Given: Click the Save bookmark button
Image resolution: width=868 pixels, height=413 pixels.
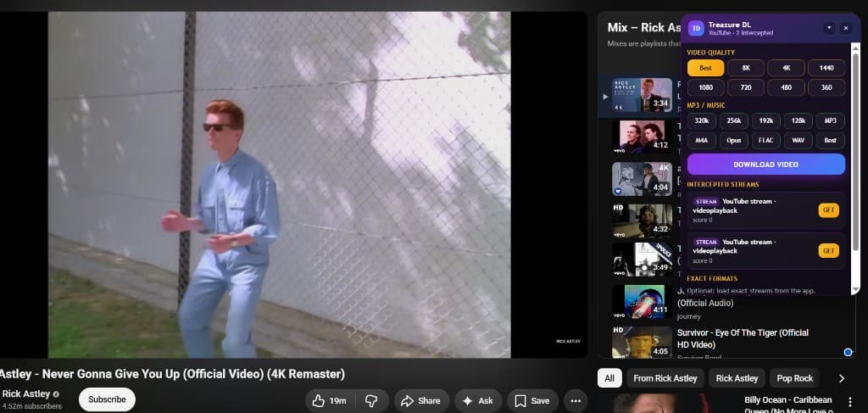Looking at the screenshot, I should tap(532, 401).
